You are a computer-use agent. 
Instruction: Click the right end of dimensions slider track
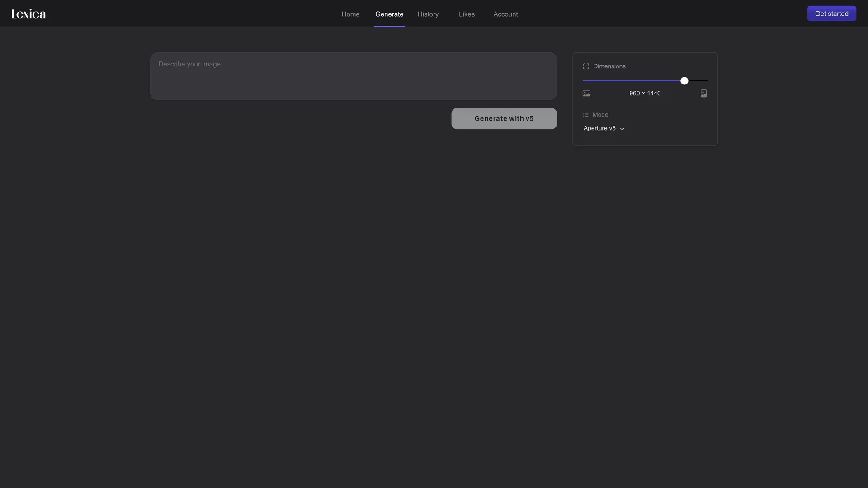[x=706, y=81]
